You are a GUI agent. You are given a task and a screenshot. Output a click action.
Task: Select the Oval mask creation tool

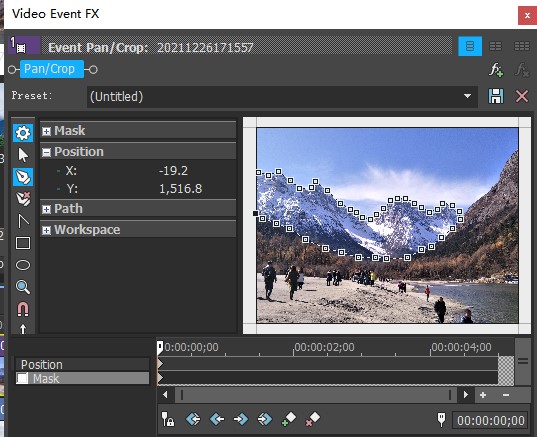click(23, 265)
